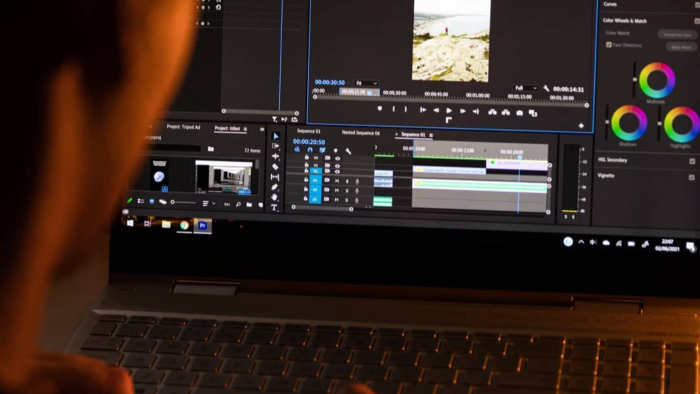
Task: Expand the project panel overflow chevrons
Action: (x=262, y=129)
